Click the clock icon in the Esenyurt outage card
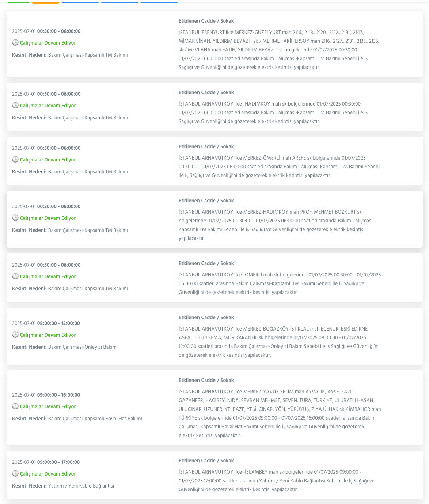The image size is (429, 504). click(15, 42)
